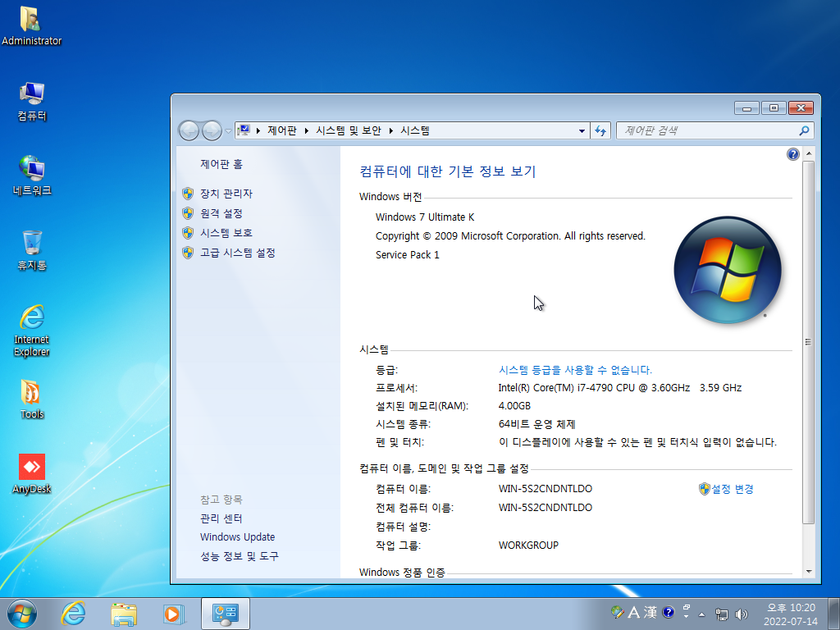840x630 pixels.
Task: Click the Show Desktop strip beside the clock
Action: tap(833, 614)
